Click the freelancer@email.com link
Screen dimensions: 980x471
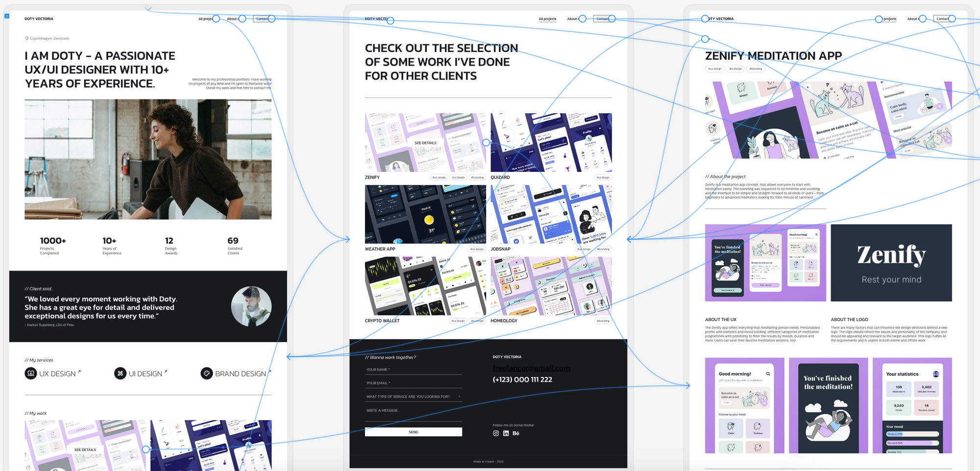coord(531,368)
